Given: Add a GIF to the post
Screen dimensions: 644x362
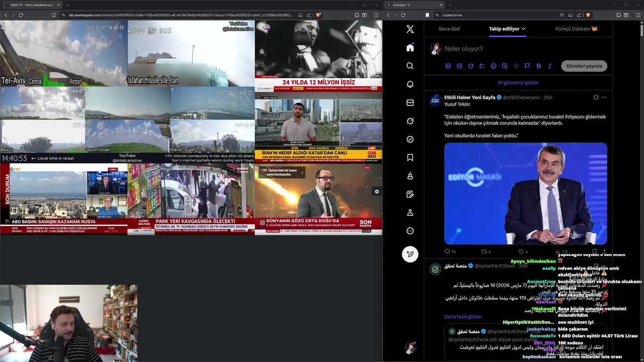Looking at the screenshot, I should (459, 66).
